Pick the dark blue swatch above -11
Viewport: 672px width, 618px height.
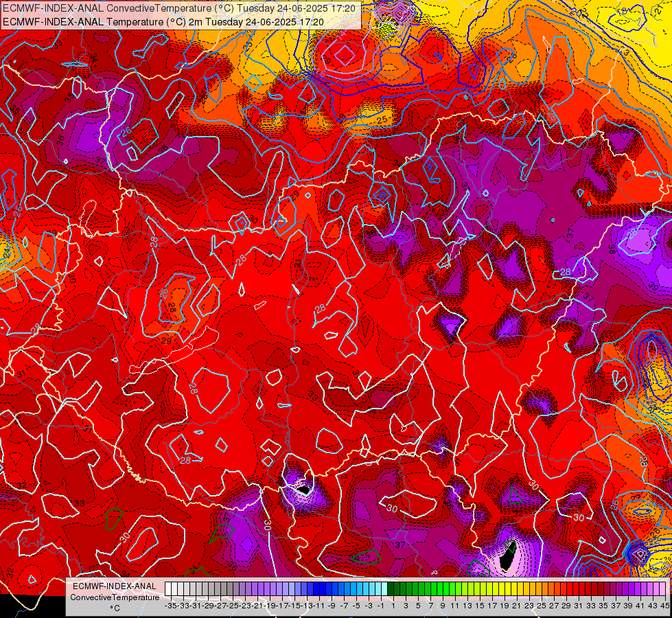pyautogui.click(x=316, y=588)
